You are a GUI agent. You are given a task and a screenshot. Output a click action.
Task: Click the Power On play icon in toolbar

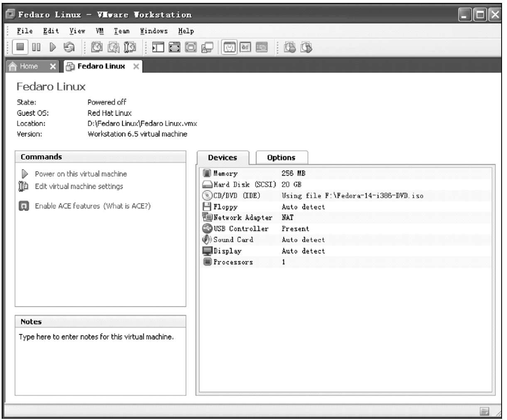[x=53, y=47]
